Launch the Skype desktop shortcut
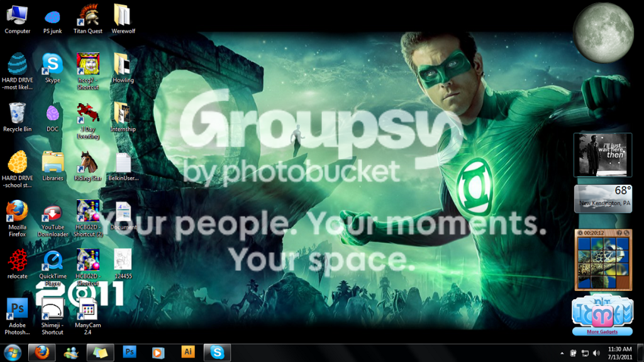 [53, 68]
